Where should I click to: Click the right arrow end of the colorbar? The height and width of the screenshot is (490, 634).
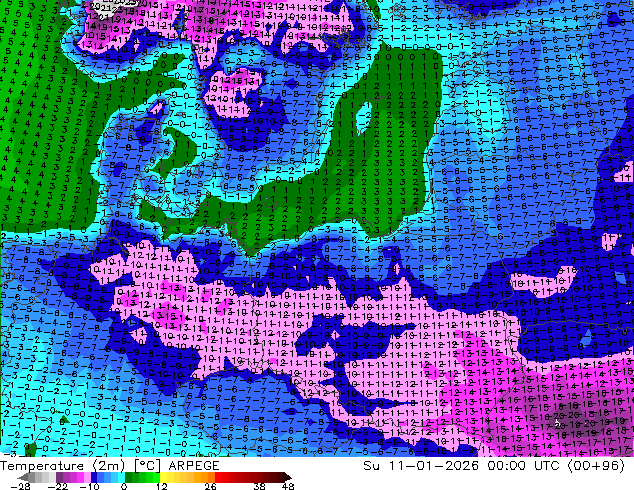pos(287,477)
